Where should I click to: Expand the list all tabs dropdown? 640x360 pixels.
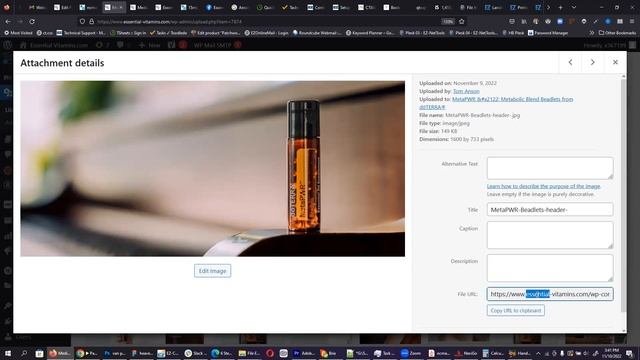[x=574, y=7]
